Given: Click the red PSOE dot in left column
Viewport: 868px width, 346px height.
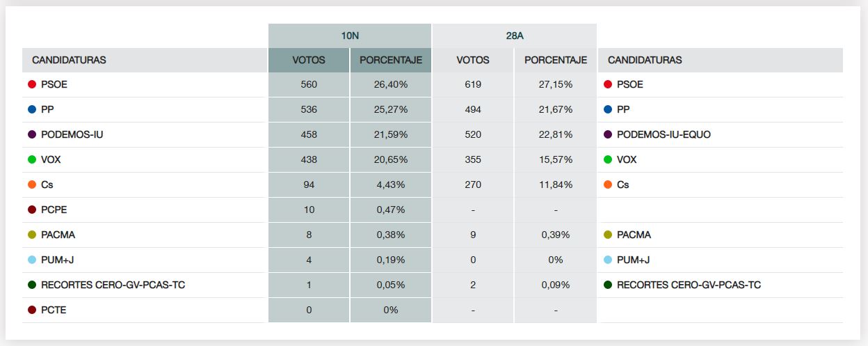Looking at the screenshot, I should tap(31, 84).
